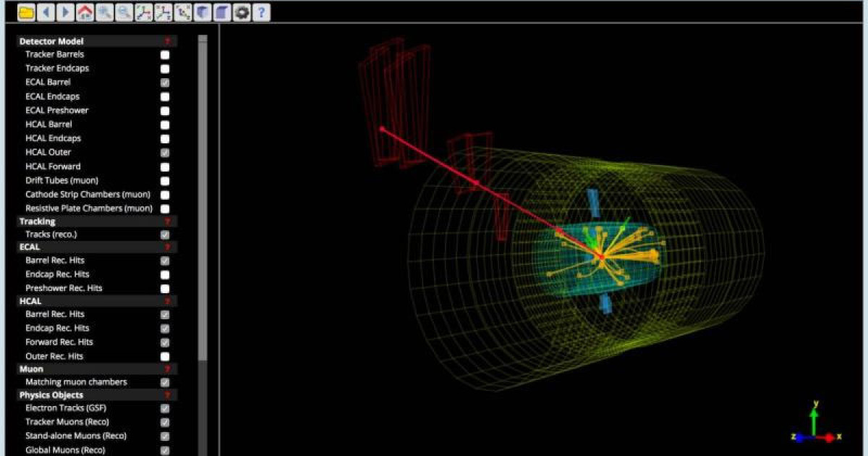
Task: Zoom in on the detector view
Action: click(104, 12)
